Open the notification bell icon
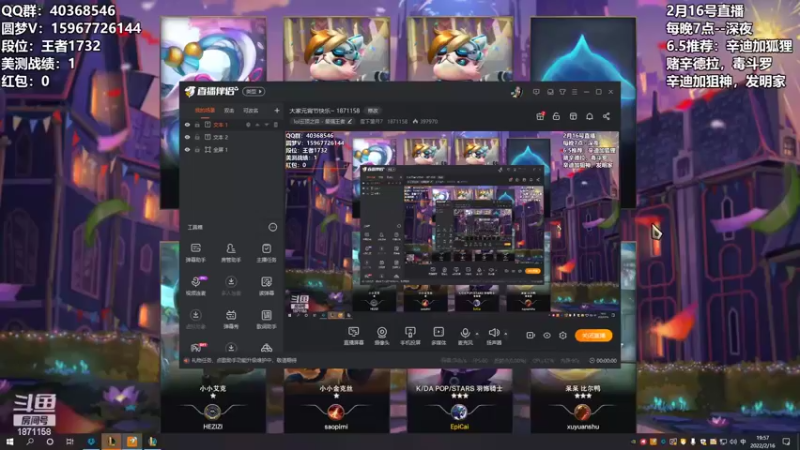This screenshot has width=800, height=450. coord(589,116)
